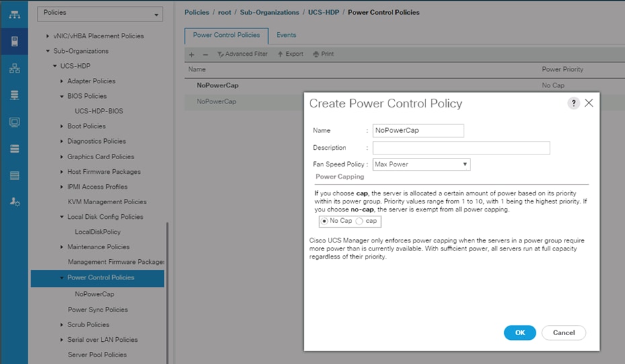
Task: Open the SAN icon in sidebar
Action: coord(14,95)
